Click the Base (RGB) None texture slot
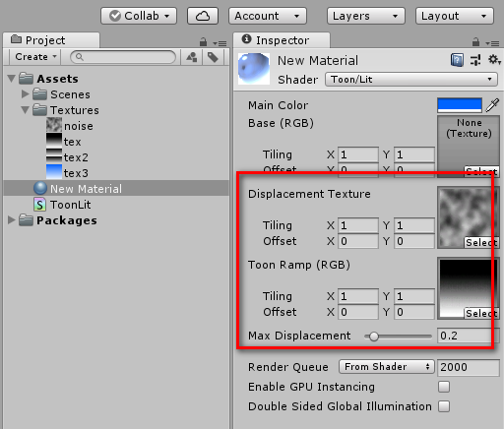This screenshot has width=504, height=429. tap(469, 147)
